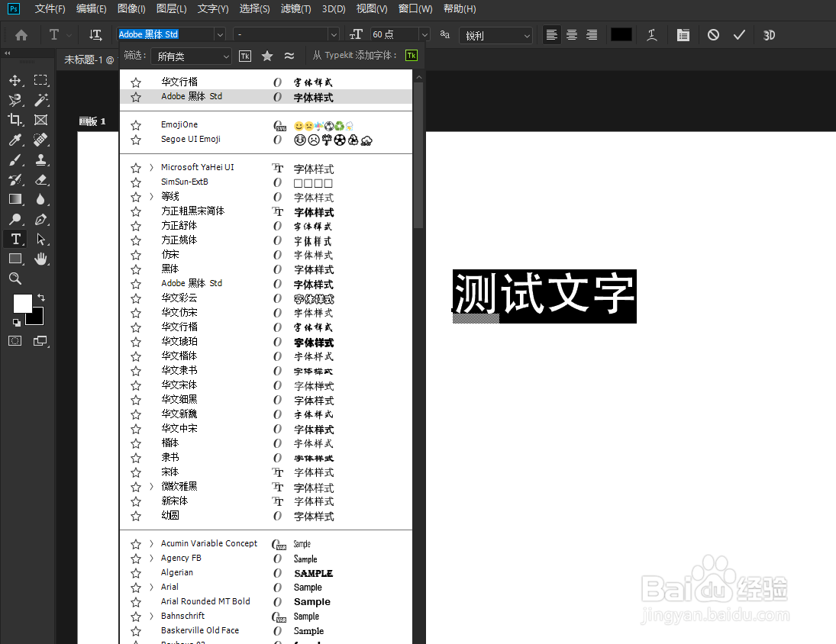The height and width of the screenshot is (644, 836).
Task: Select the Crop tool
Action: [x=15, y=120]
